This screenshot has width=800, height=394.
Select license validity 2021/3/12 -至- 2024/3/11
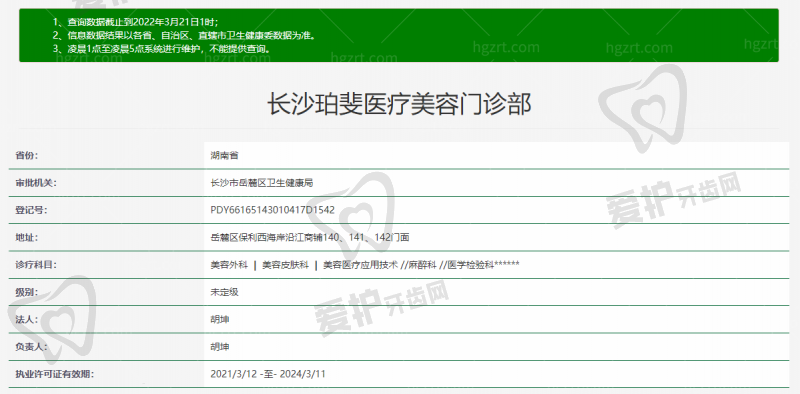point(268,374)
